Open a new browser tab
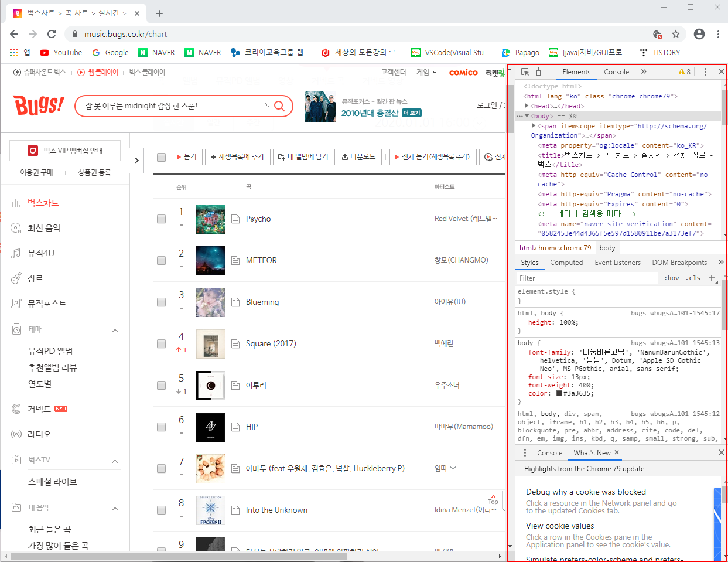The width and height of the screenshot is (728, 562). tap(159, 13)
